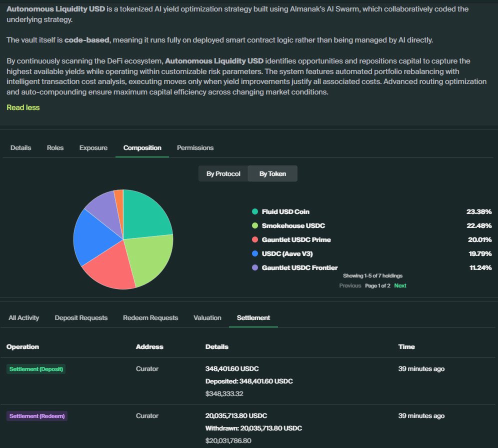Select the Valuation activity tab

[207, 317]
